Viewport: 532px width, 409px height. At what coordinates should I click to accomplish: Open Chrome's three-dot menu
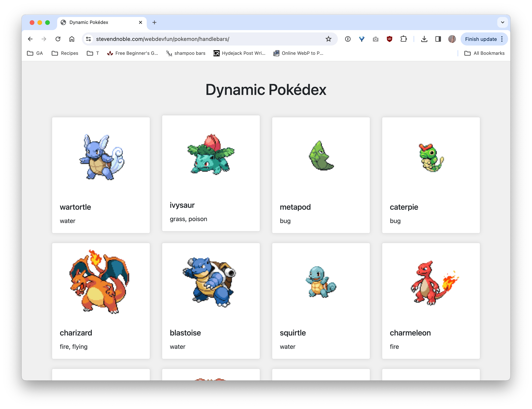[502, 39]
